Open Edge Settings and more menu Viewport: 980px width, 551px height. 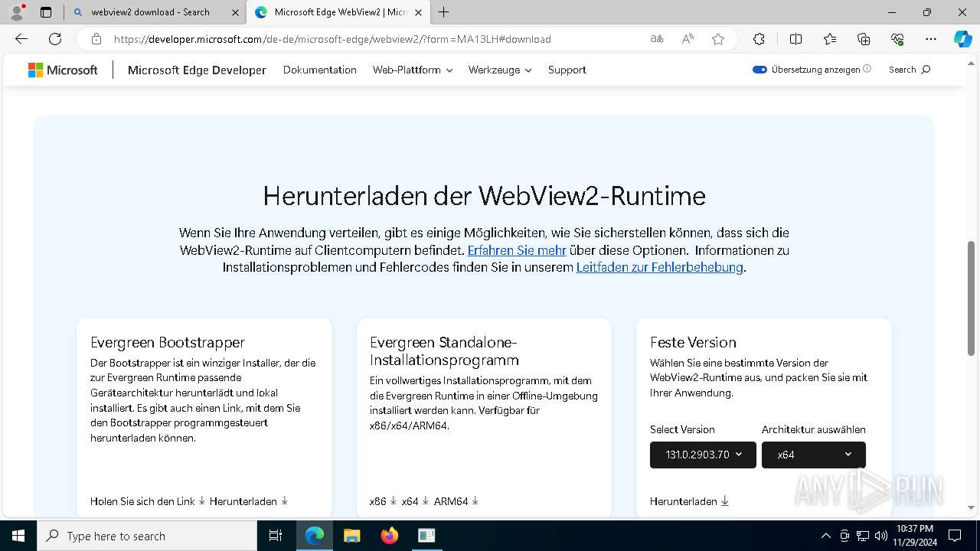(931, 39)
